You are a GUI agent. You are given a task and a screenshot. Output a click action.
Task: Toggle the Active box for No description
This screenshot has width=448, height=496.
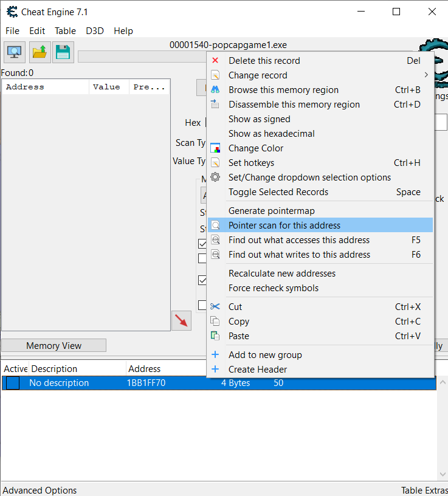13,383
